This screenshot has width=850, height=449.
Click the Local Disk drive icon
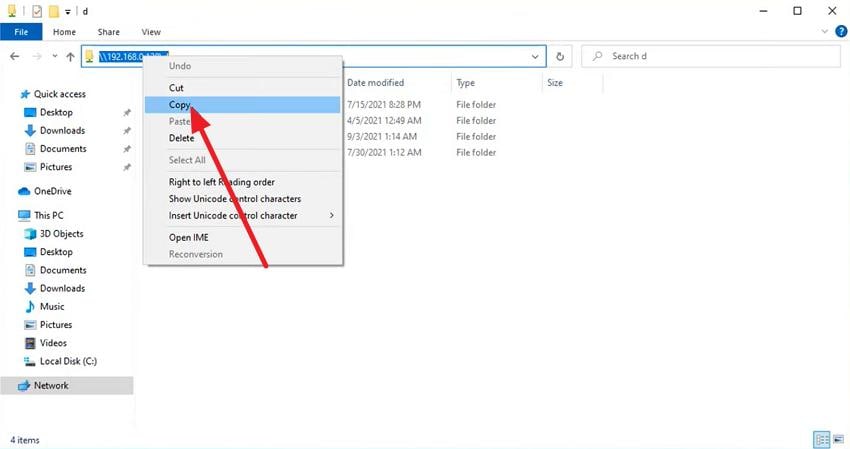(x=30, y=361)
